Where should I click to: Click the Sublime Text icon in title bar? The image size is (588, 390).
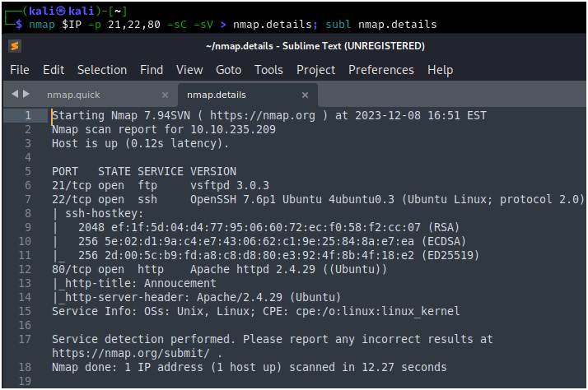click(x=15, y=45)
